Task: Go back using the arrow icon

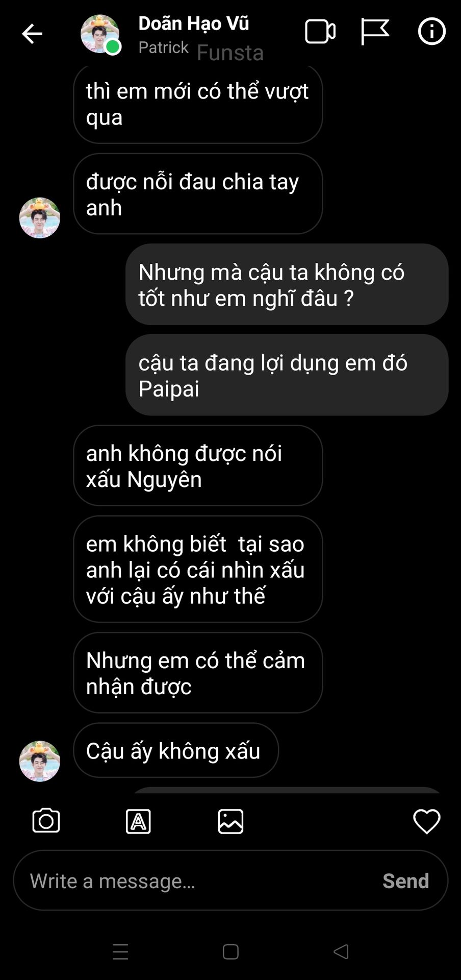Action: [32, 34]
